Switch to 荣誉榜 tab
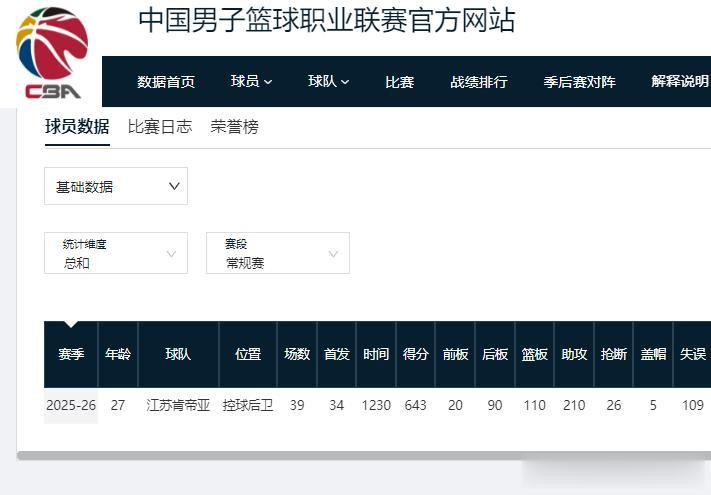 coord(234,127)
